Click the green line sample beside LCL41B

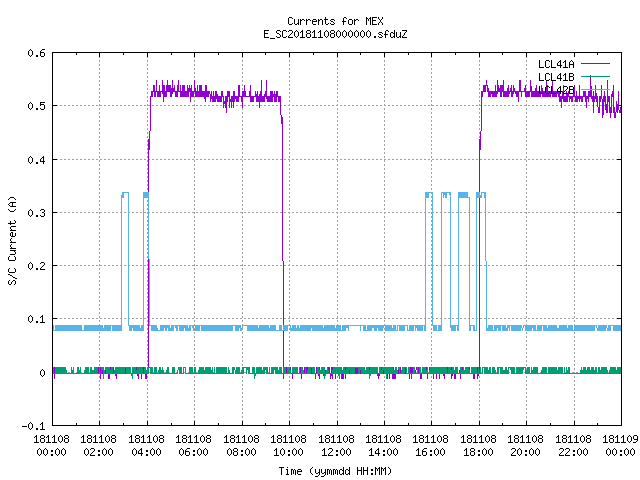pyautogui.click(x=595, y=76)
